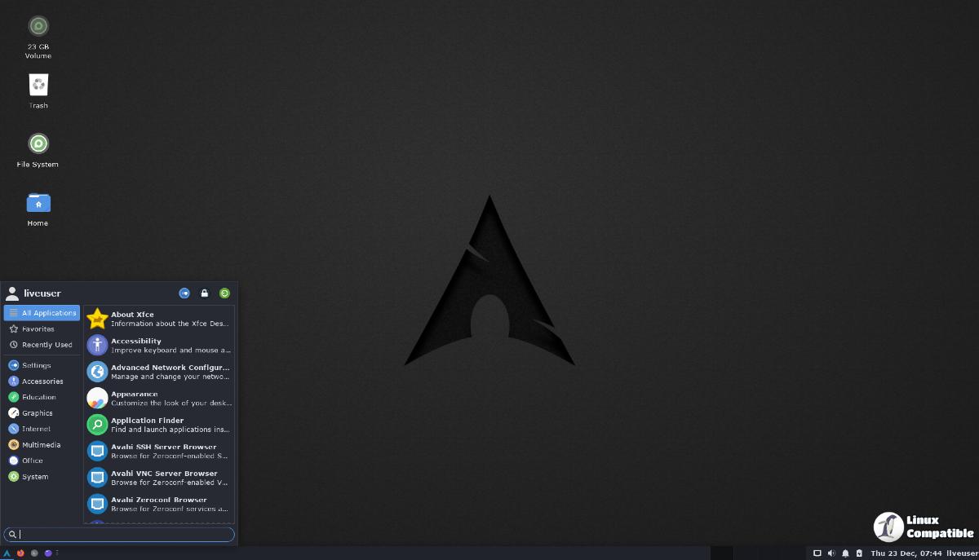Open the Settings Manager icon in menu header
The height and width of the screenshot is (560, 979).
coord(184,293)
